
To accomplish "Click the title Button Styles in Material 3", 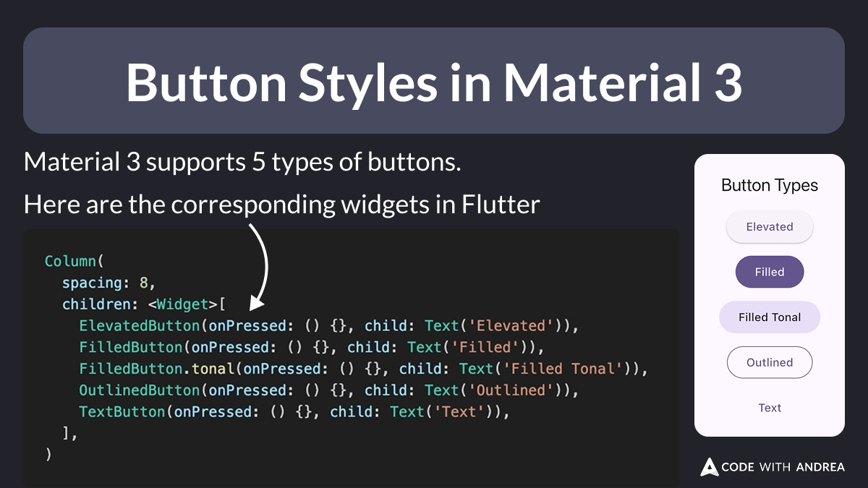I will pyautogui.click(x=434, y=81).
